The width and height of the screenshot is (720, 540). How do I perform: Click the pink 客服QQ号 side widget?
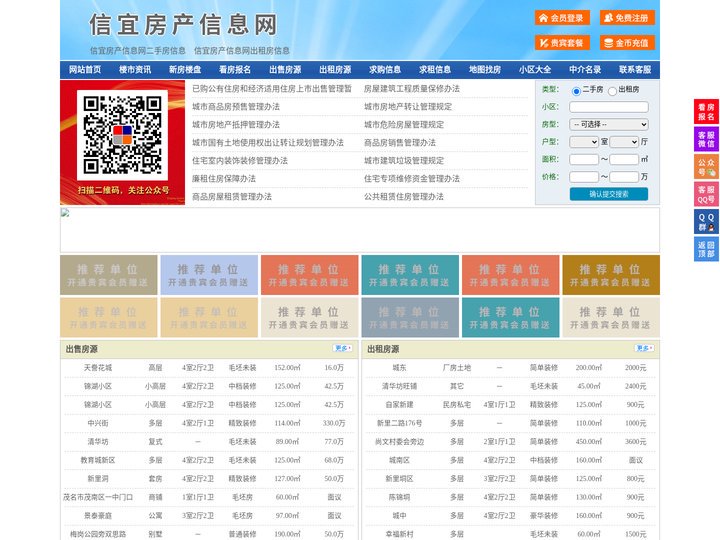pyautogui.click(x=706, y=194)
